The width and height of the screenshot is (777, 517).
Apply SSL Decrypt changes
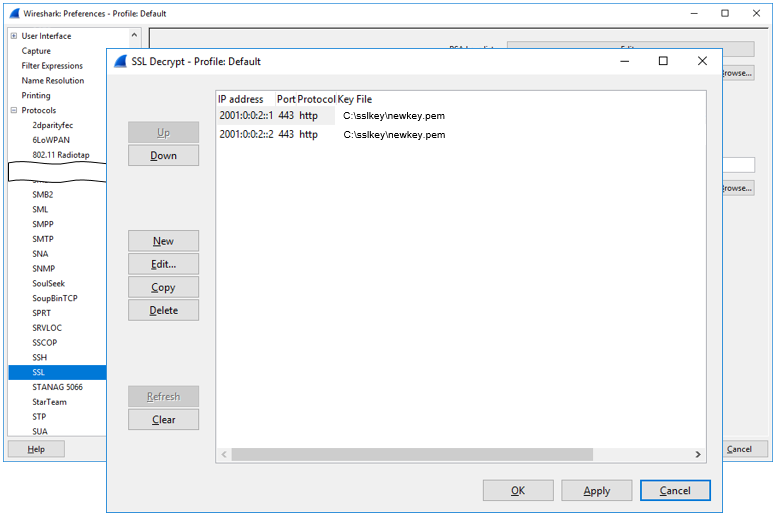(x=597, y=490)
